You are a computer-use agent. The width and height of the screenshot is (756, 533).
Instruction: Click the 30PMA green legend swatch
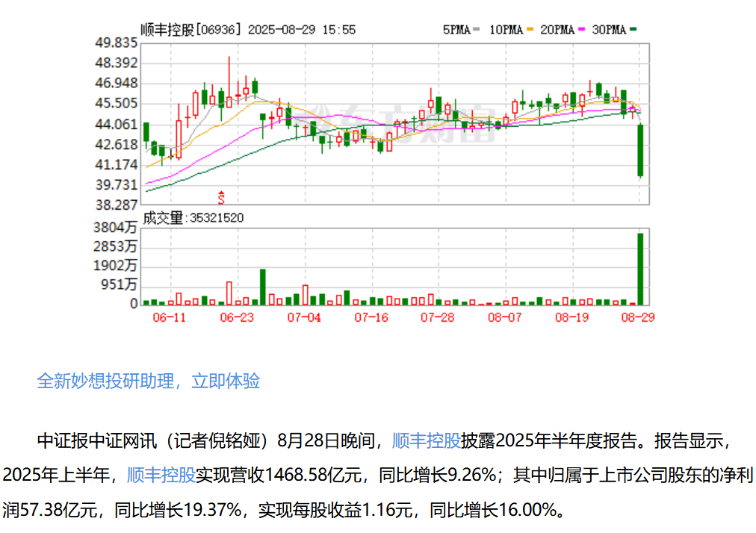633,29
